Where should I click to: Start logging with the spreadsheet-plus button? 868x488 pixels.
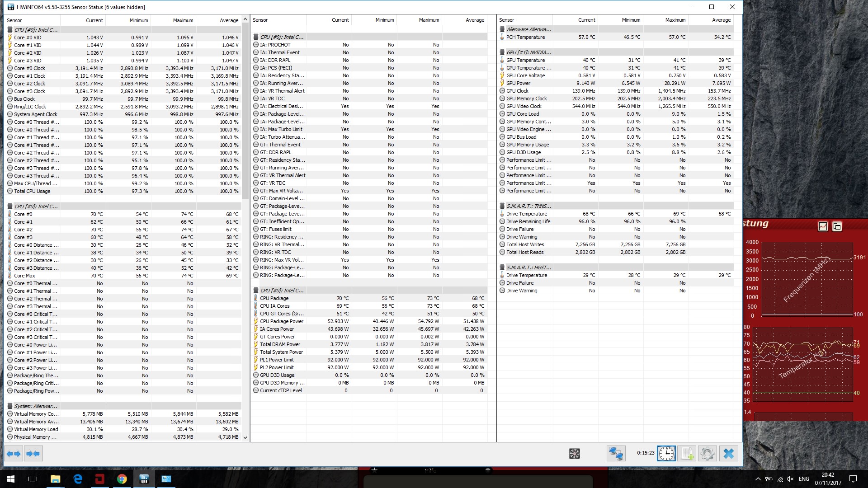coord(687,454)
